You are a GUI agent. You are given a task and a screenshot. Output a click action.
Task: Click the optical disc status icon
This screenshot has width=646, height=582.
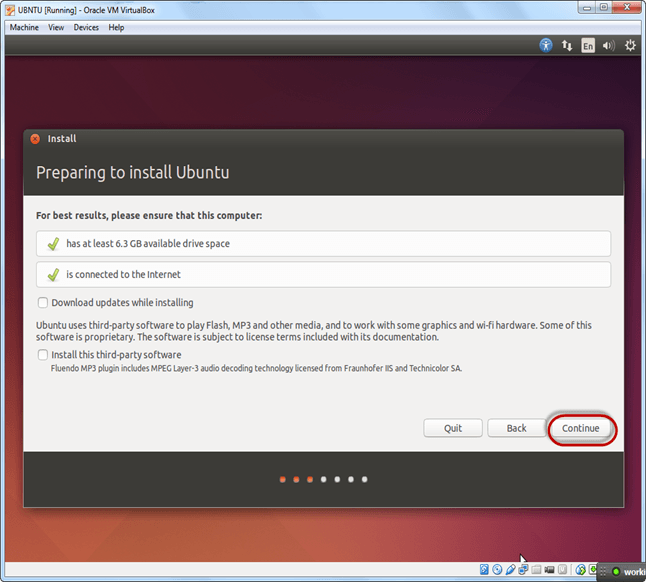tap(497, 569)
